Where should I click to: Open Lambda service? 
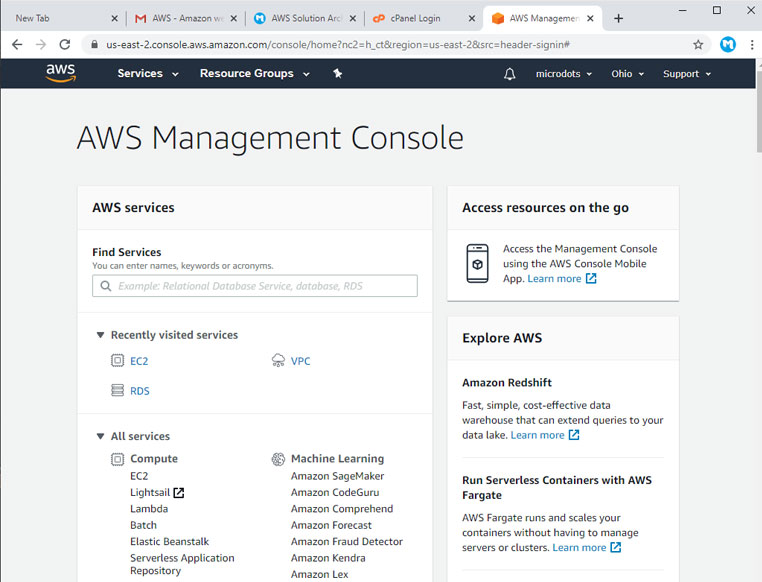click(149, 509)
